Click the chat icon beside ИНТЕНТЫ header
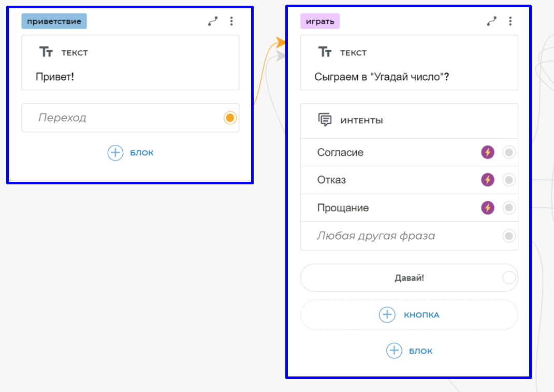 point(325,120)
